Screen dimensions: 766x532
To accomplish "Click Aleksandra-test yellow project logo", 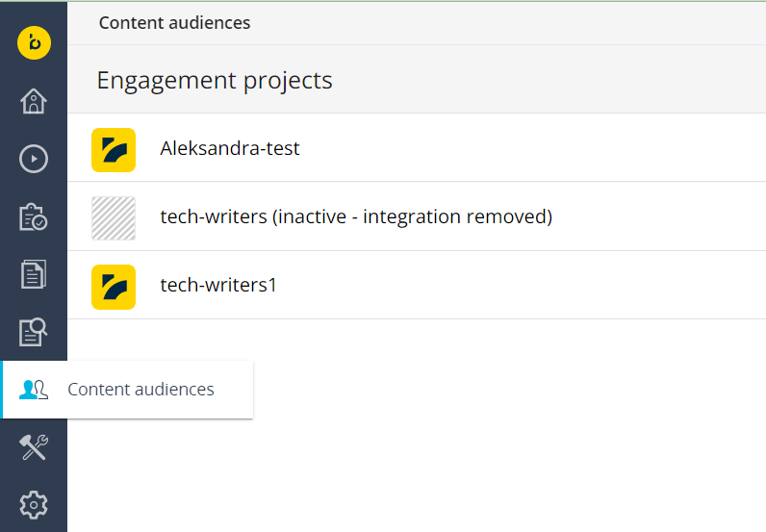I will [x=114, y=150].
